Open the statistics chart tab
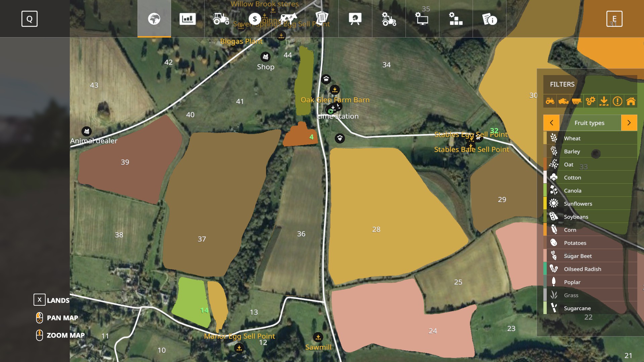This screenshot has width=644, height=362. point(187,19)
